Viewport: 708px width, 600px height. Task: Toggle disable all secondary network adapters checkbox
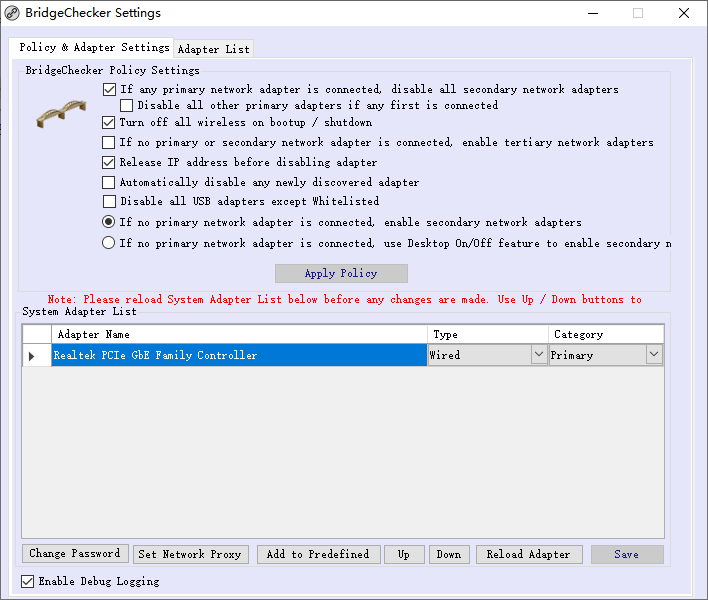pos(109,89)
